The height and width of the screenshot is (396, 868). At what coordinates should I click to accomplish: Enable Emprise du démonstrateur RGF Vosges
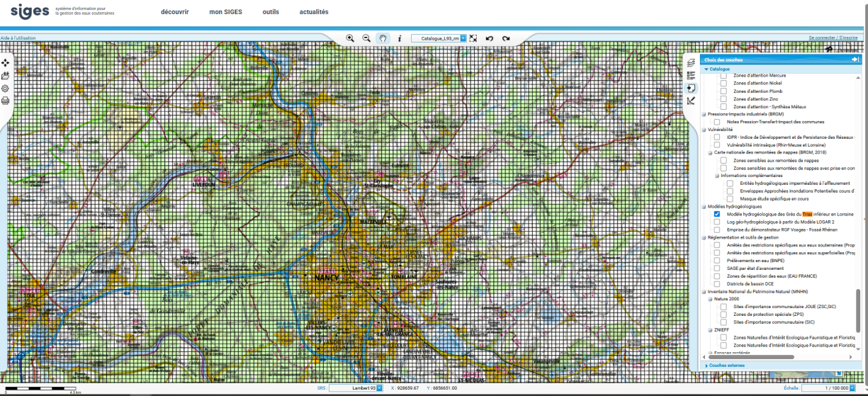coord(717,230)
